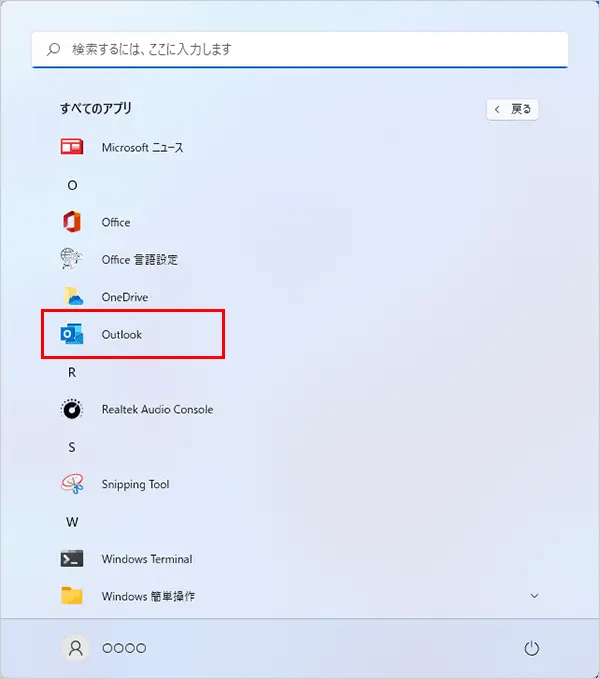The width and height of the screenshot is (600, 679).
Task: Jump to letter S section header
Action: tap(72, 447)
